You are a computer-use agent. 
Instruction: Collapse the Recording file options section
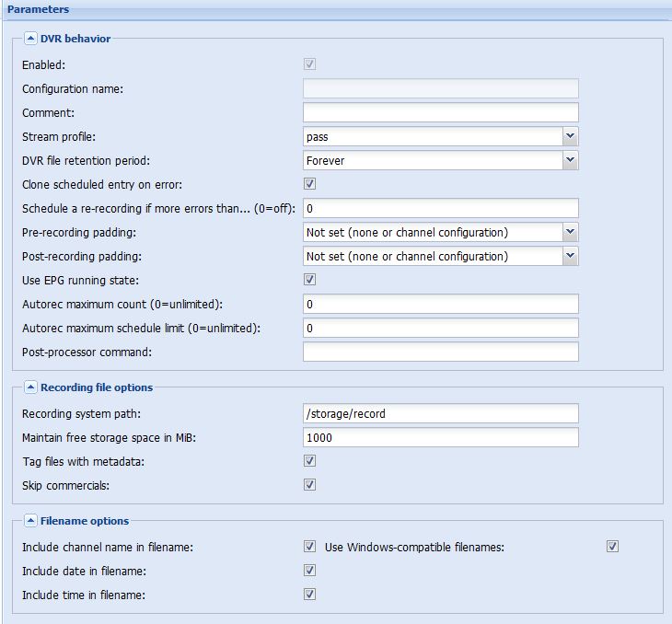click(x=30, y=387)
